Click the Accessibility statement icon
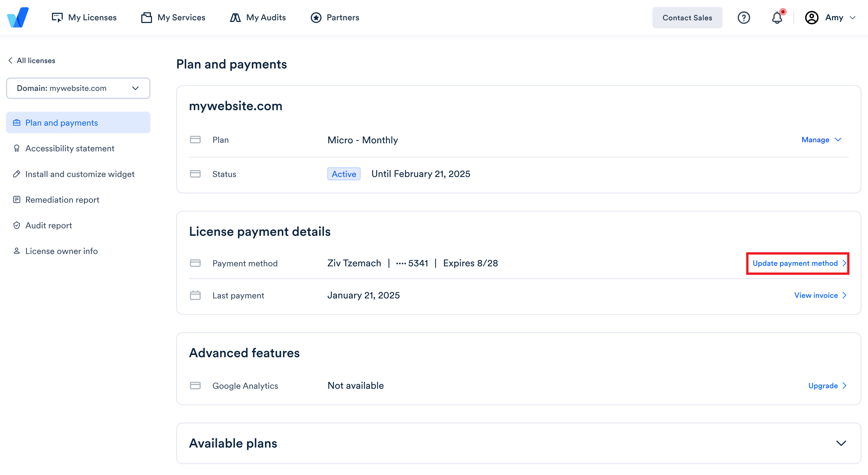 [16, 148]
